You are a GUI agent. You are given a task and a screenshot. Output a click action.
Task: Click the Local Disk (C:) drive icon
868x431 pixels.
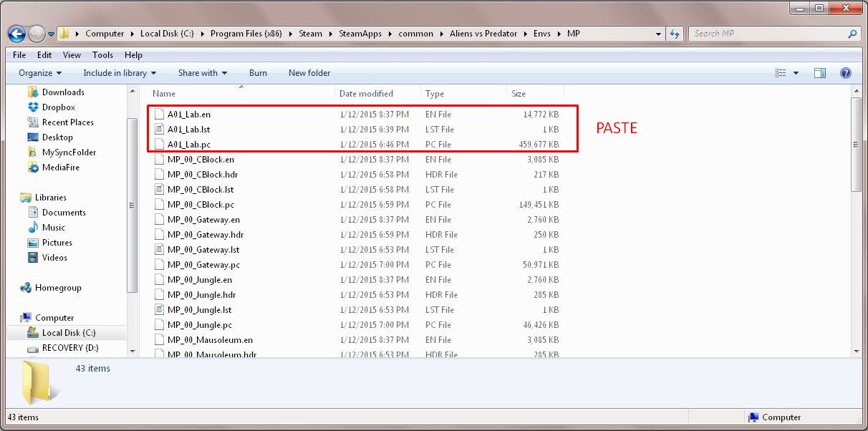click(32, 333)
